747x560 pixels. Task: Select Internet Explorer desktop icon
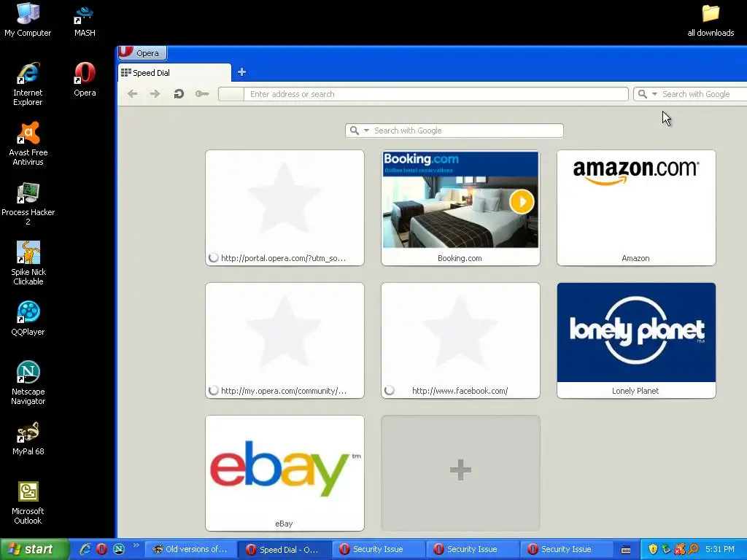tap(28, 84)
